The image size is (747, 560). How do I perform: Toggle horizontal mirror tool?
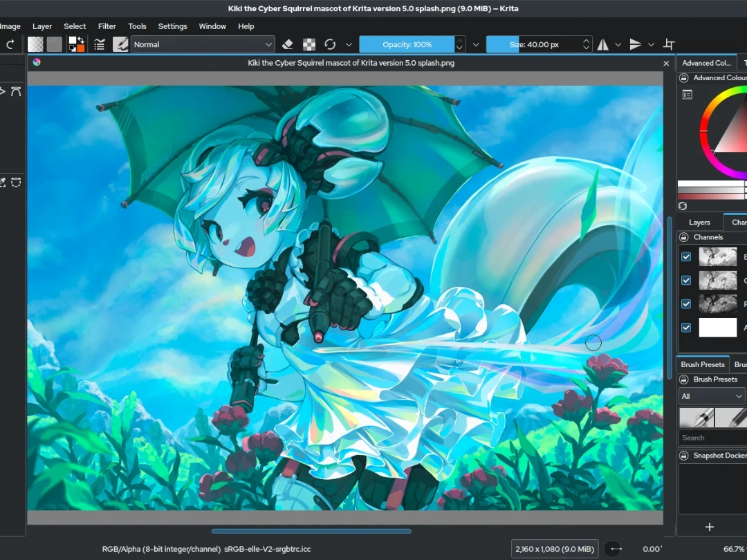[602, 44]
